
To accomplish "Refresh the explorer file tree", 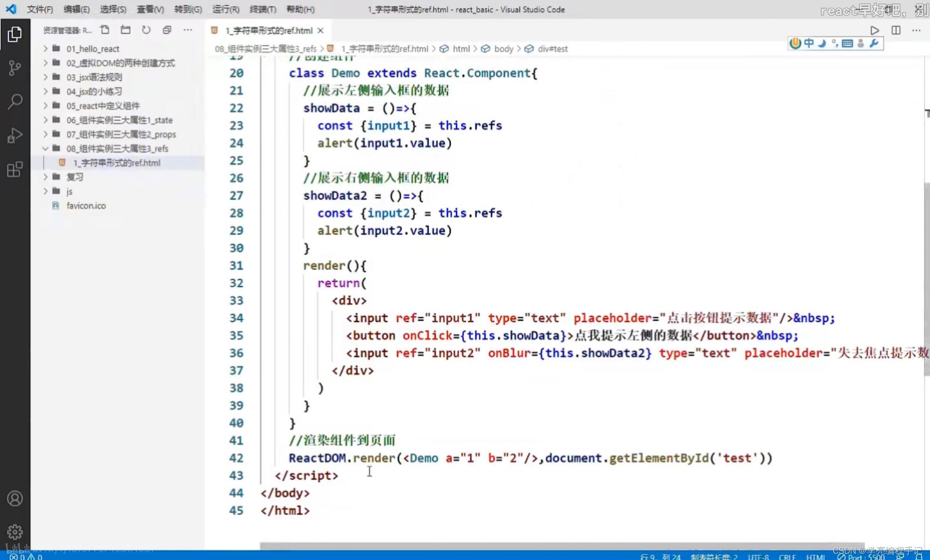I will click(146, 30).
